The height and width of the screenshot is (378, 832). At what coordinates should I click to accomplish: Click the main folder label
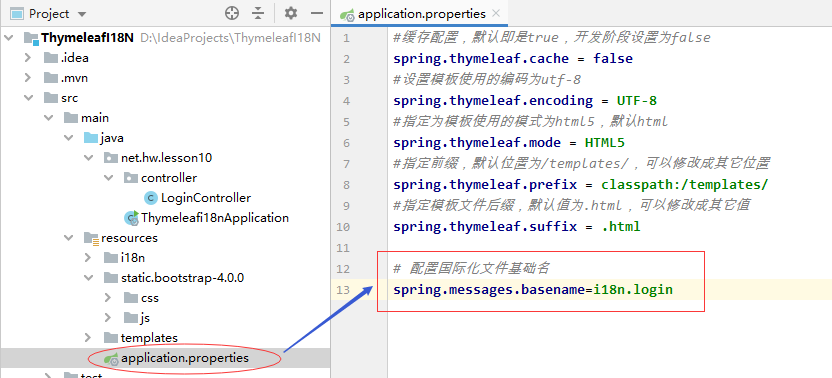coord(95,118)
